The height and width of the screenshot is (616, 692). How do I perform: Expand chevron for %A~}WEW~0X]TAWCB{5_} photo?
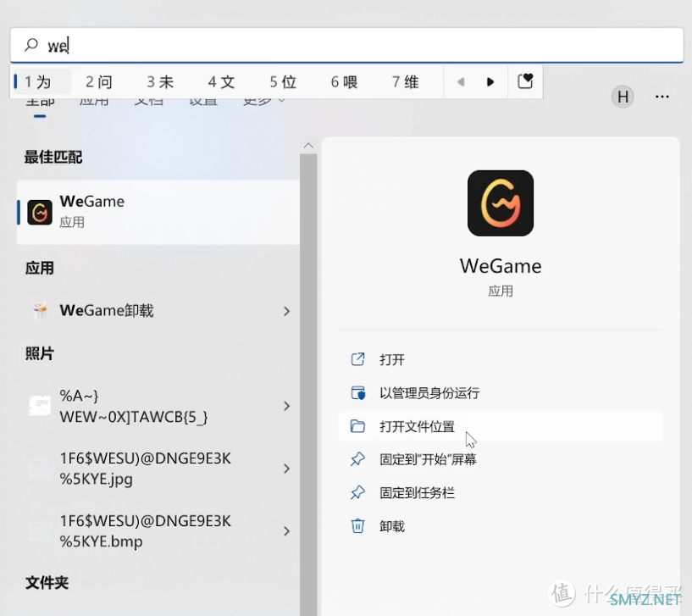(287, 406)
